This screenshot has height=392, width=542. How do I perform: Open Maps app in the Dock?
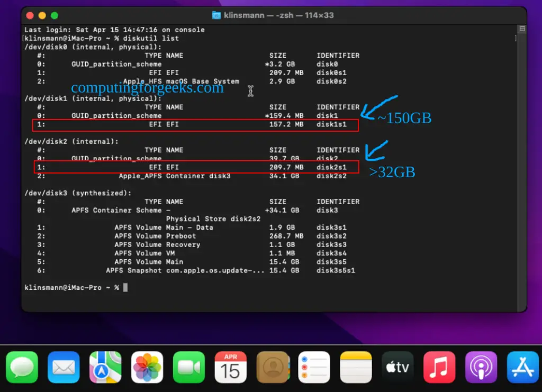[x=105, y=367]
